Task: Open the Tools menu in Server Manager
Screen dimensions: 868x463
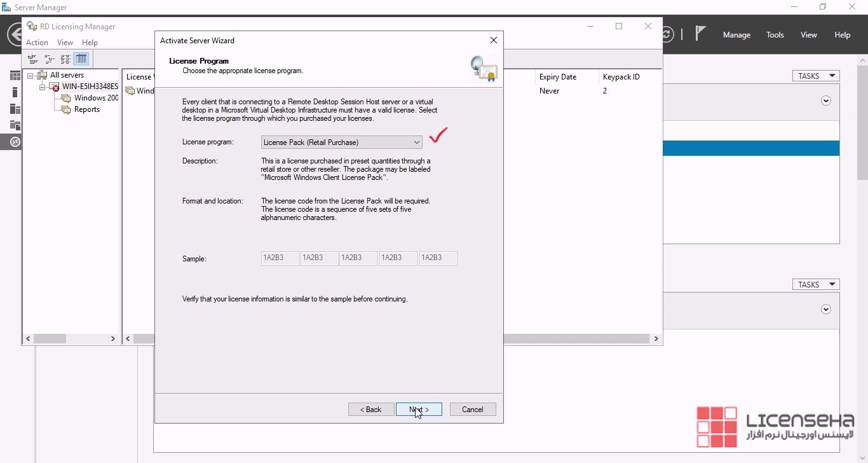Action: (775, 35)
